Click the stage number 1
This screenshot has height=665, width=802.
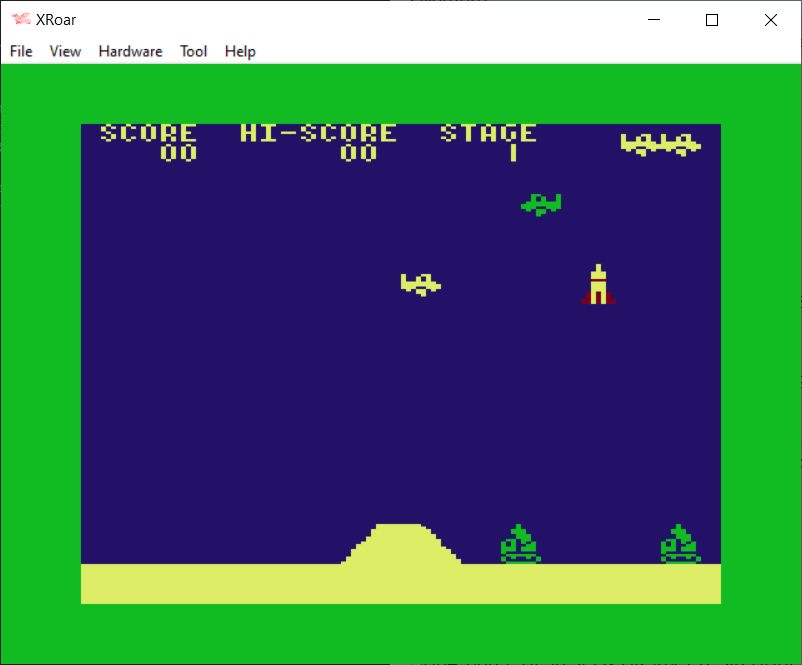pyautogui.click(x=513, y=153)
